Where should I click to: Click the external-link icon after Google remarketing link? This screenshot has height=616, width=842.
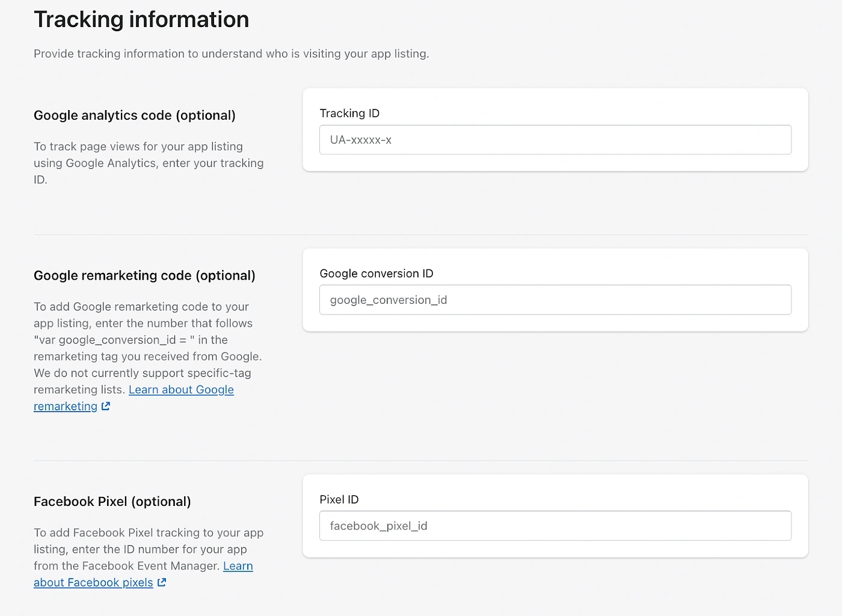pyautogui.click(x=107, y=406)
